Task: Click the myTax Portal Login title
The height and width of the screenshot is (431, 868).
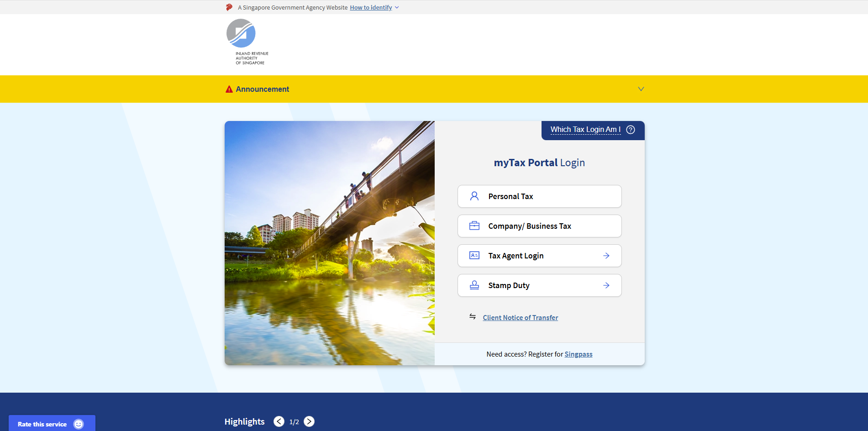Action: coord(539,163)
